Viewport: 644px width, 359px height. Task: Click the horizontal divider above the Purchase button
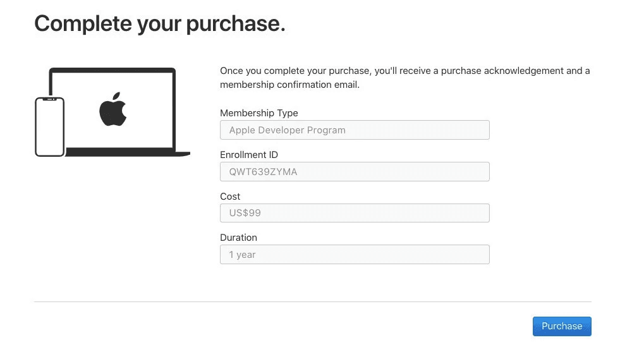pyautogui.click(x=312, y=301)
